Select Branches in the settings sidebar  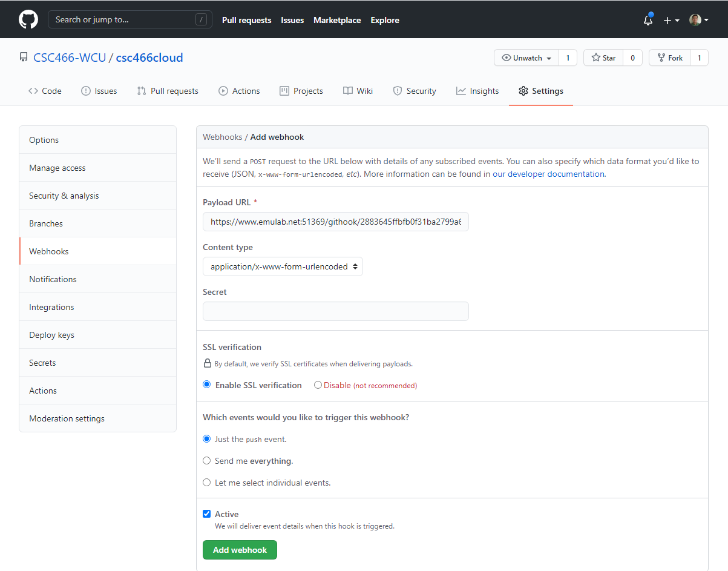pyautogui.click(x=46, y=223)
